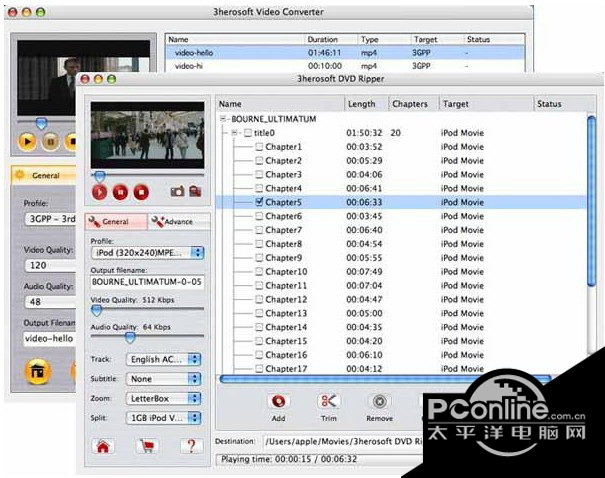Select the video-hello row in Video Converter
The height and width of the screenshot is (478, 605).
click(345, 53)
